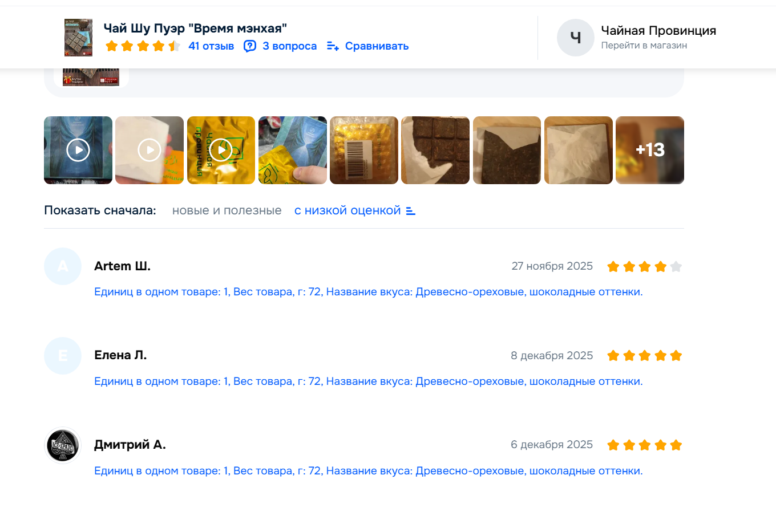Open Дмитрий А. profile avatar
The height and width of the screenshot is (532, 776).
click(63, 445)
